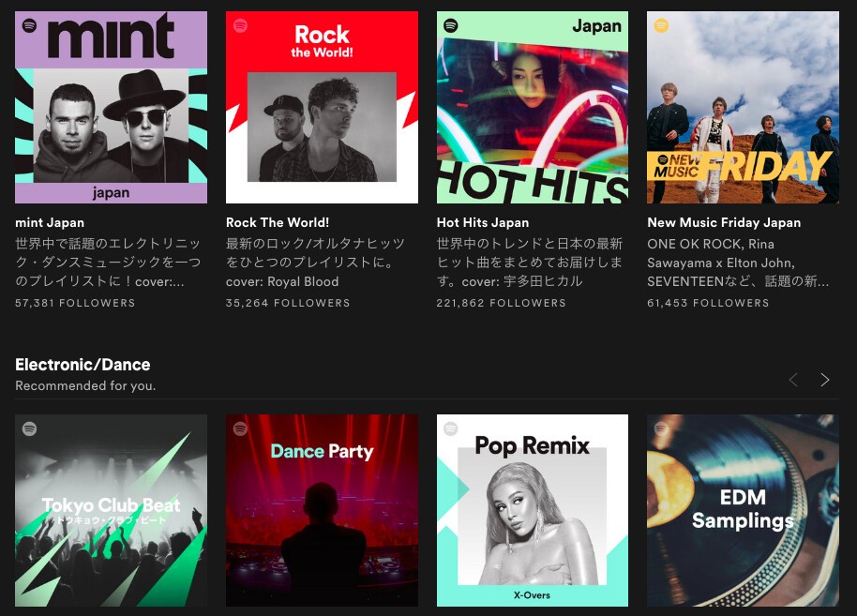Open New Music Friday Japan playlist title
Viewport: 857px width, 616px height.
coord(724,222)
